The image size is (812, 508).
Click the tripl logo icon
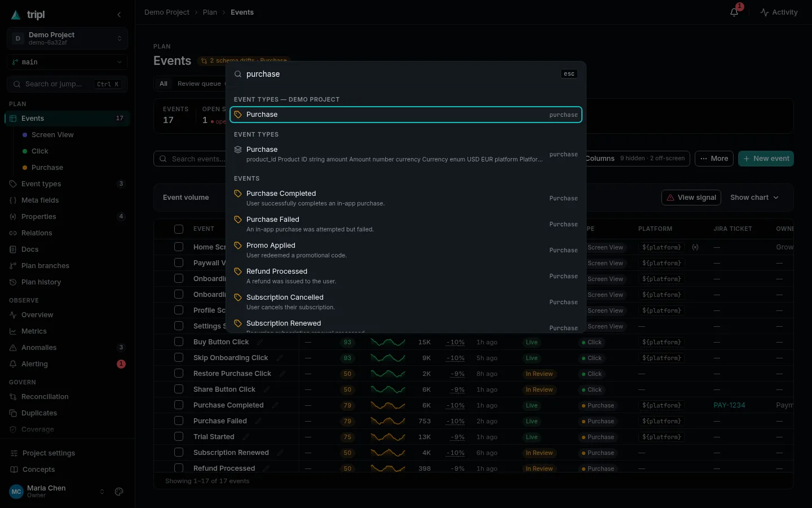tap(16, 15)
